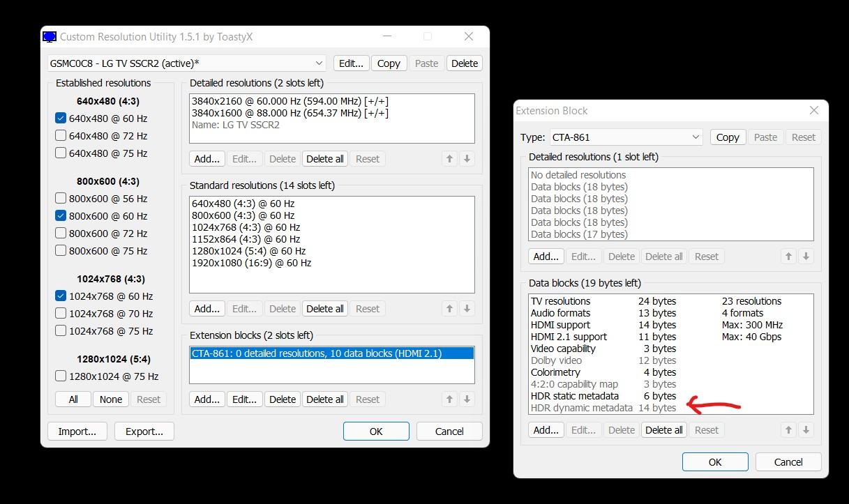Click Extension Block detailed resolutions down arrow

pos(806,257)
